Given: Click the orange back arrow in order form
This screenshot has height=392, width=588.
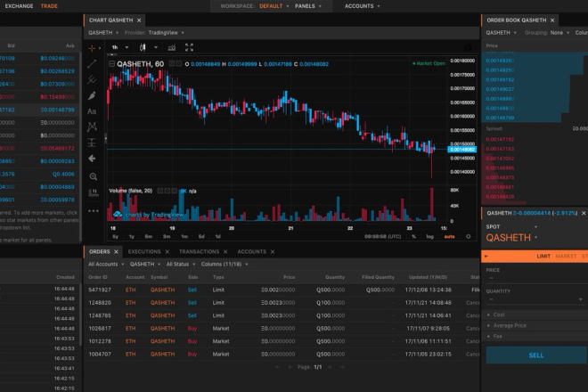Looking at the screenshot, I should coord(486,257).
